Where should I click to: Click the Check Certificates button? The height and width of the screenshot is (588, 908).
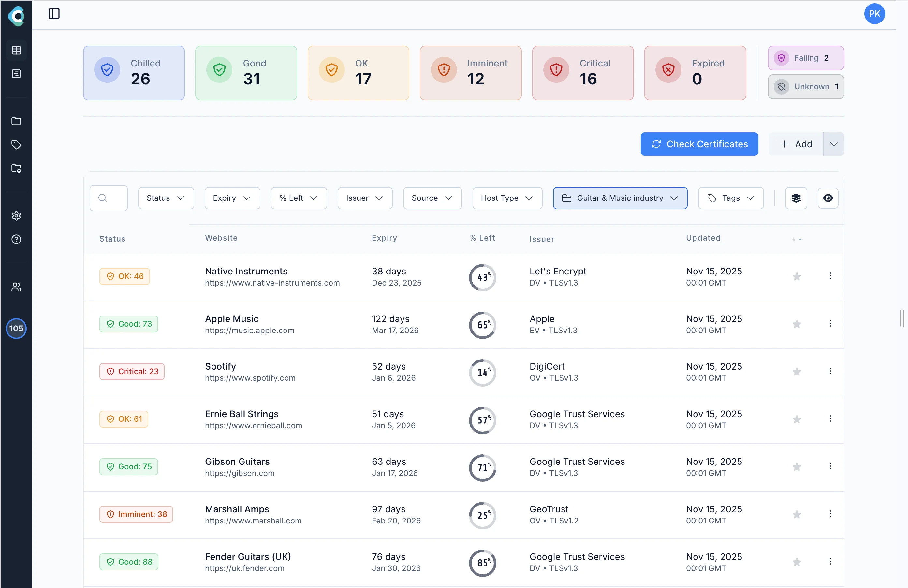coord(699,144)
